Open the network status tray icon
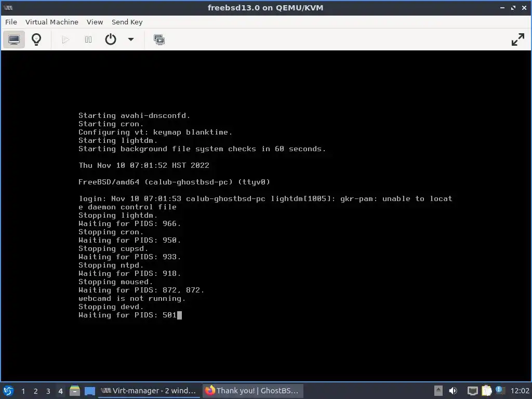The width and height of the screenshot is (532, 399). coord(472,391)
